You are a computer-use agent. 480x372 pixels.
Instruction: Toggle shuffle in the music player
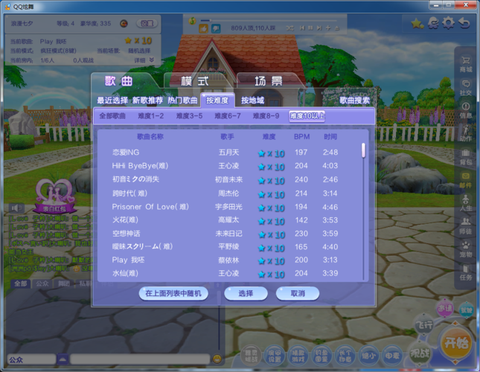[x=290, y=29]
